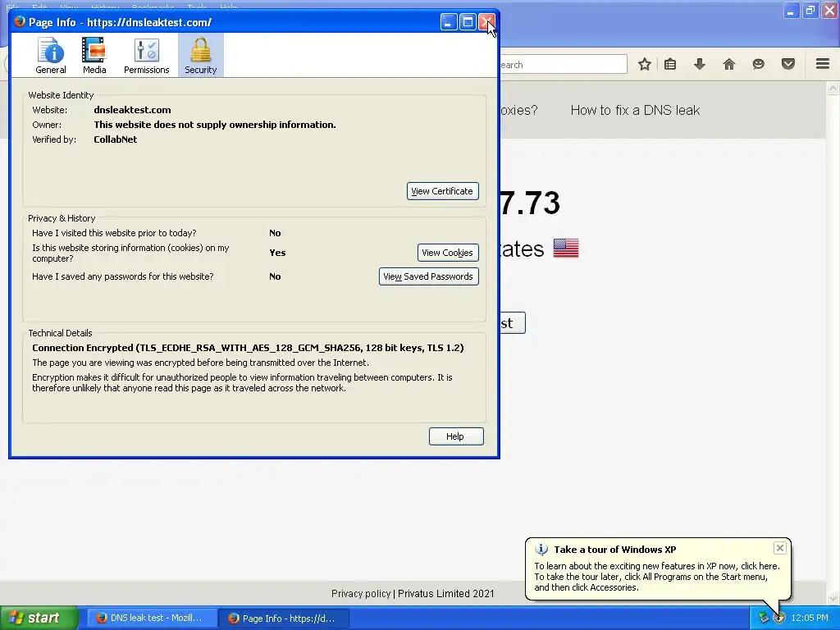This screenshot has width=840, height=630.
Task: Open the General tab in Page Info
Action: coord(51,56)
